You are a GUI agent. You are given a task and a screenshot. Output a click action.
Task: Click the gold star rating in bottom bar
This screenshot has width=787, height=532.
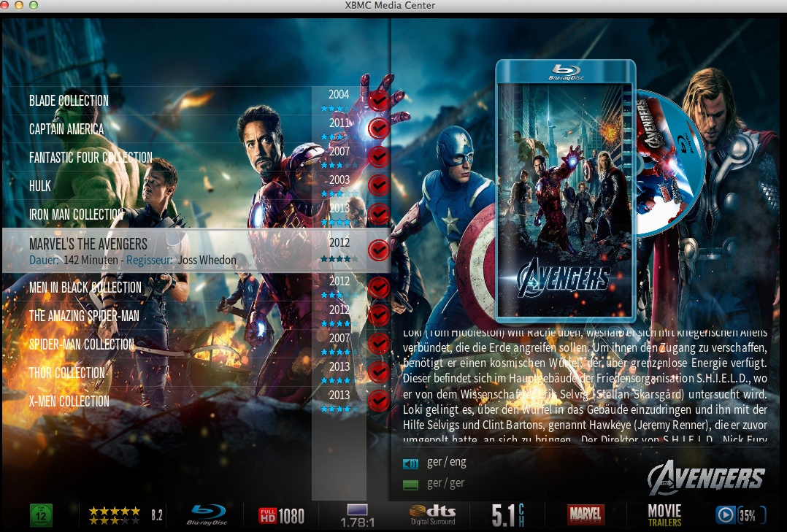[x=115, y=515]
